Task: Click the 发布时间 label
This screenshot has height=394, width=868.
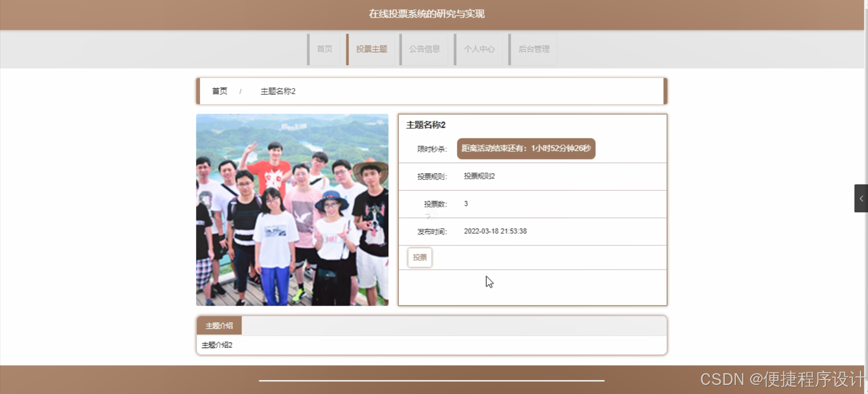Action: pyautogui.click(x=432, y=232)
